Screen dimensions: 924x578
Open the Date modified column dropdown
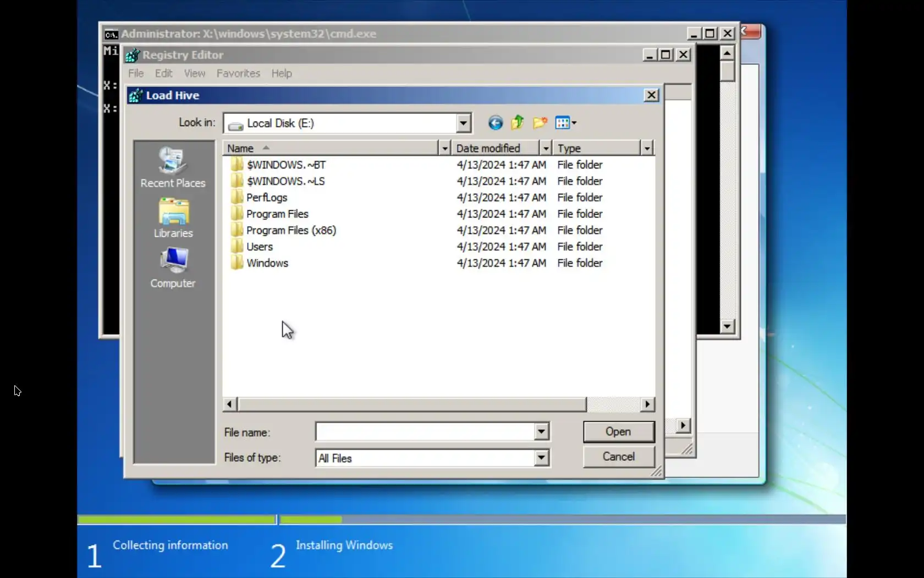546,148
